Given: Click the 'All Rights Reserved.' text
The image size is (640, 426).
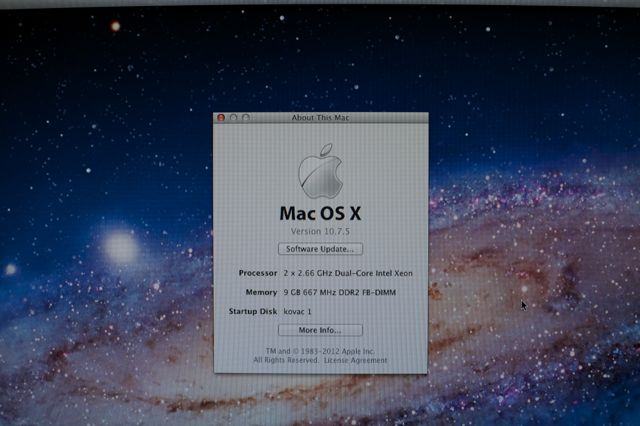Looking at the screenshot, I should [286, 360].
